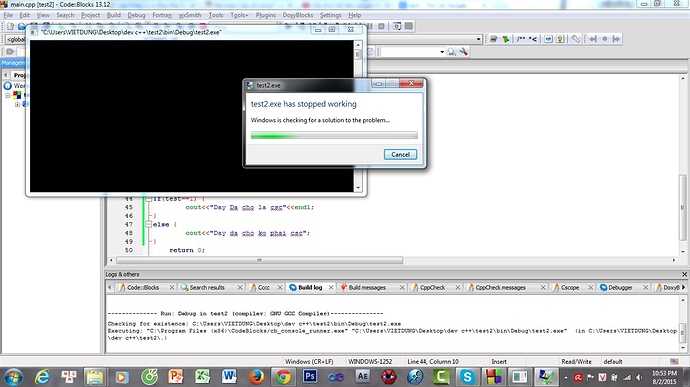Click the jump forward arrow icon
The width and height of the screenshot is (690, 387).
pyautogui.click(x=616, y=39)
